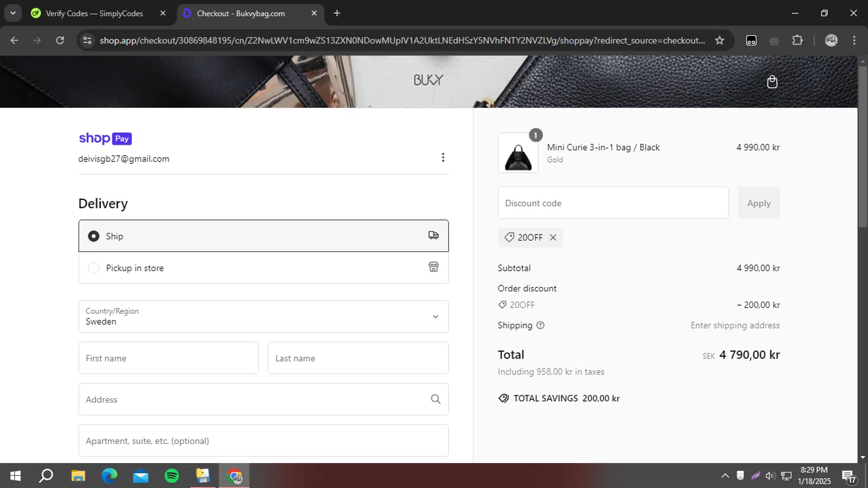Click the address search magnifier icon
Image resolution: width=868 pixels, height=488 pixels.
tap(436, 399)
